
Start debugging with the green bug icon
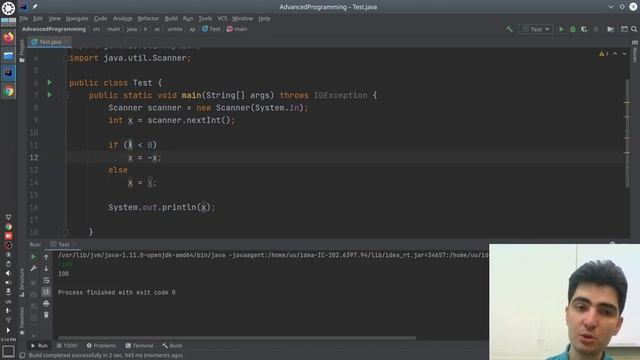point(573,29)
